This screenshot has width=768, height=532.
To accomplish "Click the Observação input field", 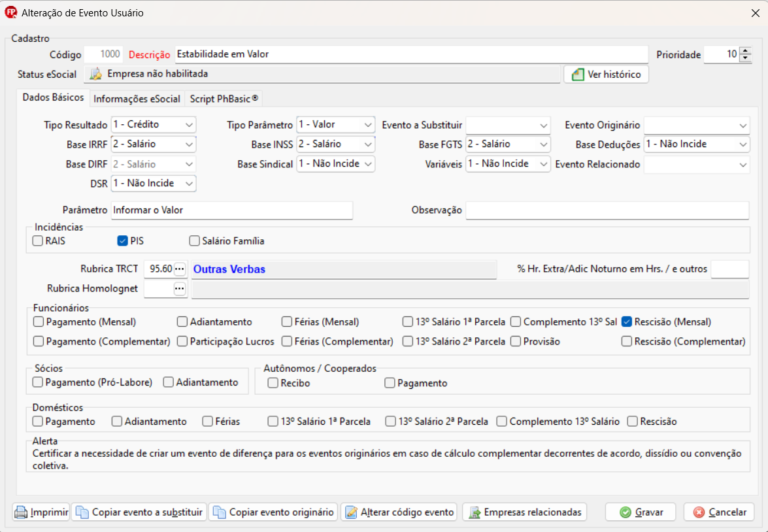I will (x=607, y=210).
